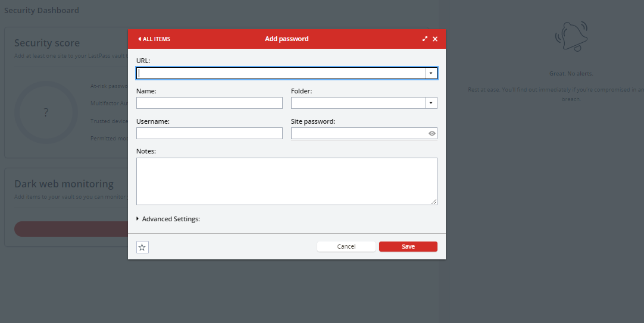Click the Notes resize grip corner
Screen dimensions: 644x323
coord(434,202)
